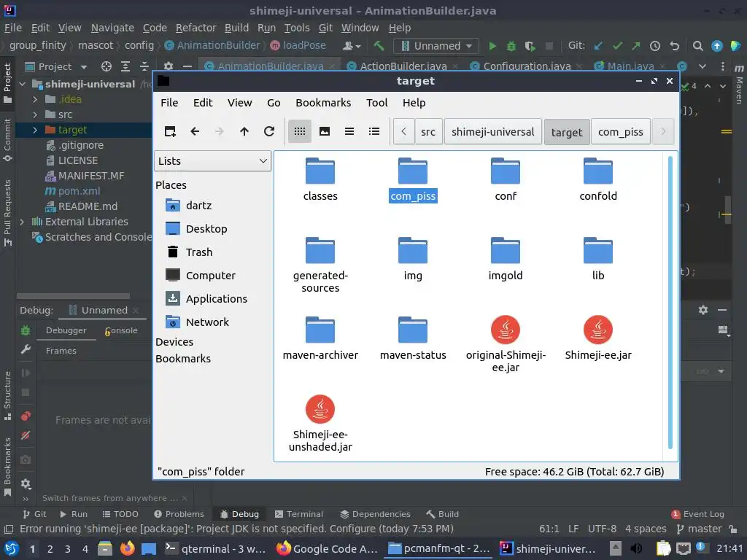This screenshot has width=747, height=560.
Task: Open the Problems tool window
Action: (x=179, y=514)
